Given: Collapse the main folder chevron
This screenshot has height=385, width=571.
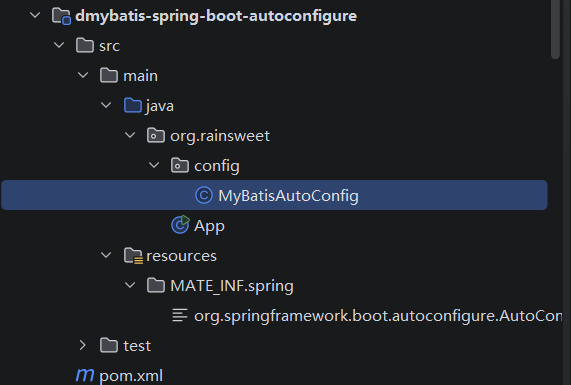Looking at the screenshot, I should pos(83,75).
